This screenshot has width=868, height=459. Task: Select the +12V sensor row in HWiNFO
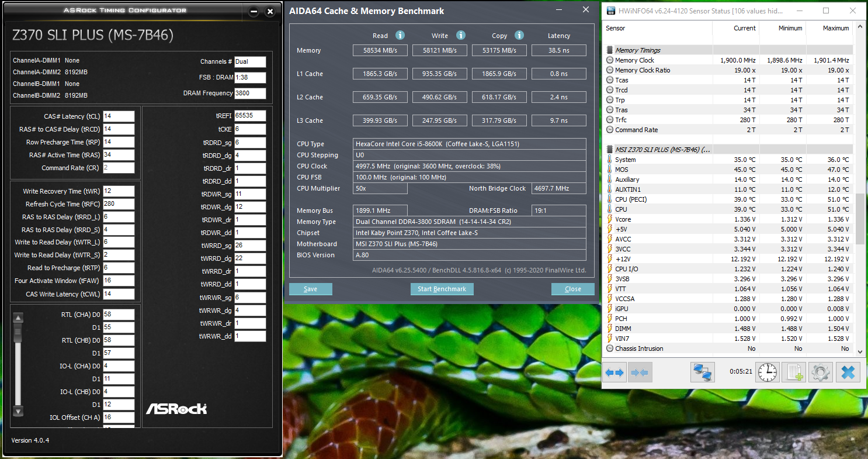(728, 259)
